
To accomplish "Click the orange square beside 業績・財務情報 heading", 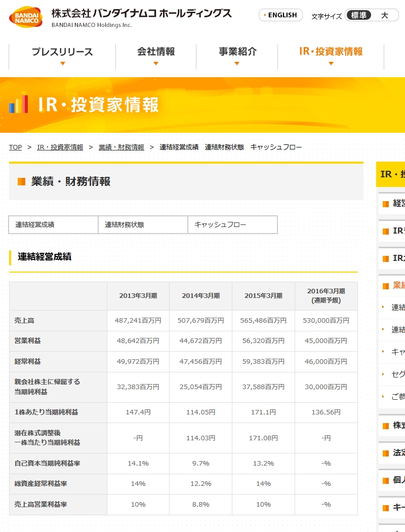I will click(21, 181).
